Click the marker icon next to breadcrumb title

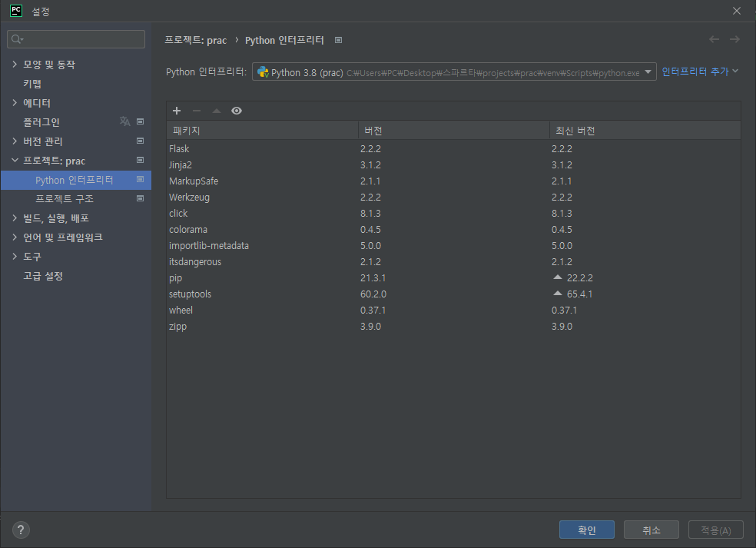point(339,40)
